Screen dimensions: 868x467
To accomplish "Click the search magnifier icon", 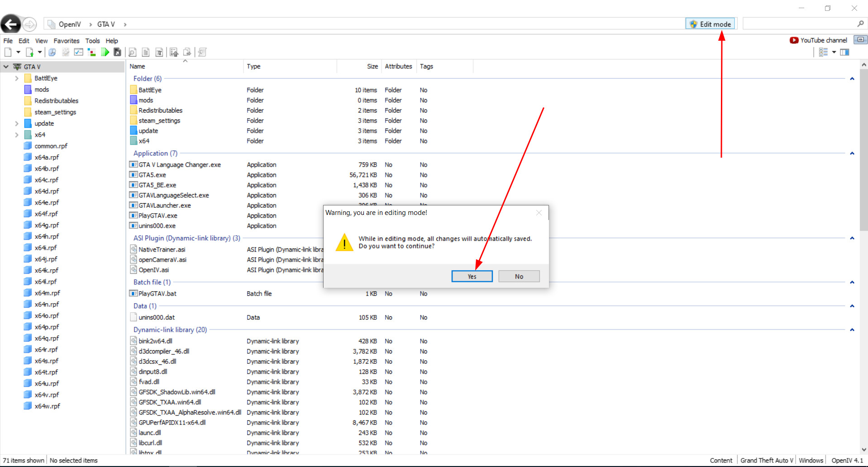I will click(x=860, y=24).
